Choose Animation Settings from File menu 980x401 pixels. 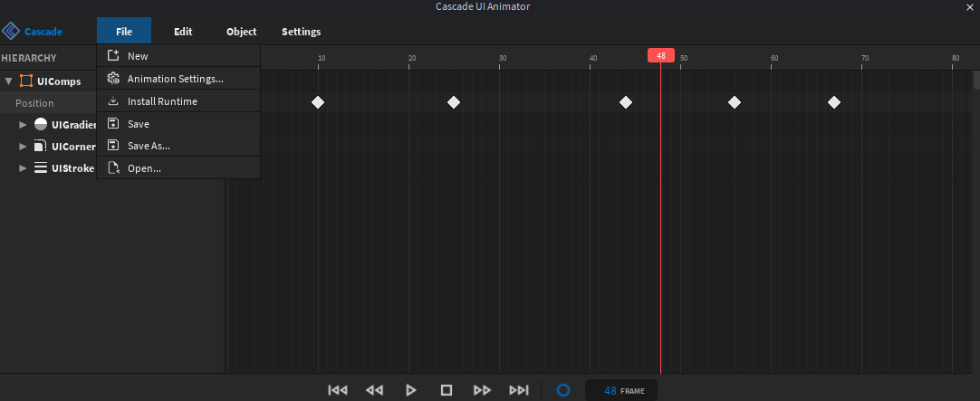click(175, 79)
